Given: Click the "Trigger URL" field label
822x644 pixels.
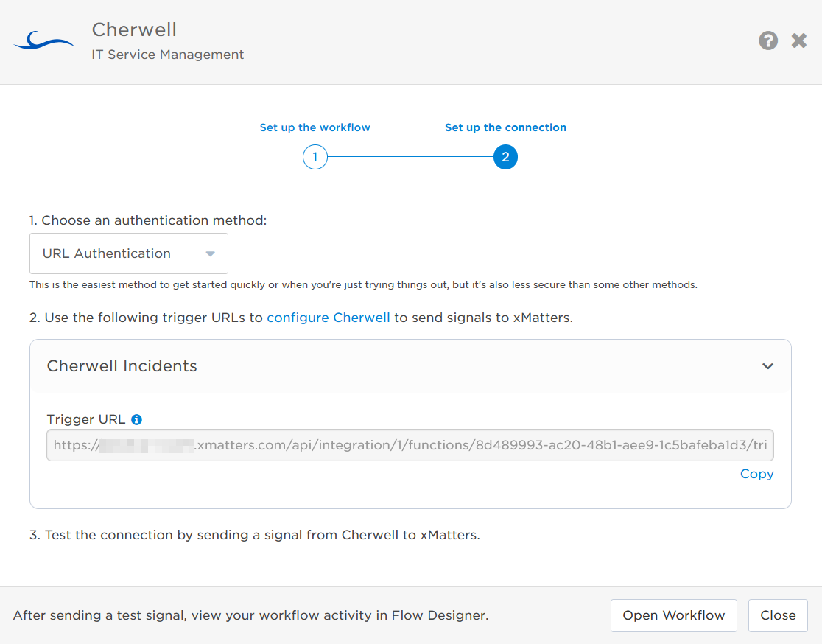Looking at the screenshot, I should [x=86, y=419].
